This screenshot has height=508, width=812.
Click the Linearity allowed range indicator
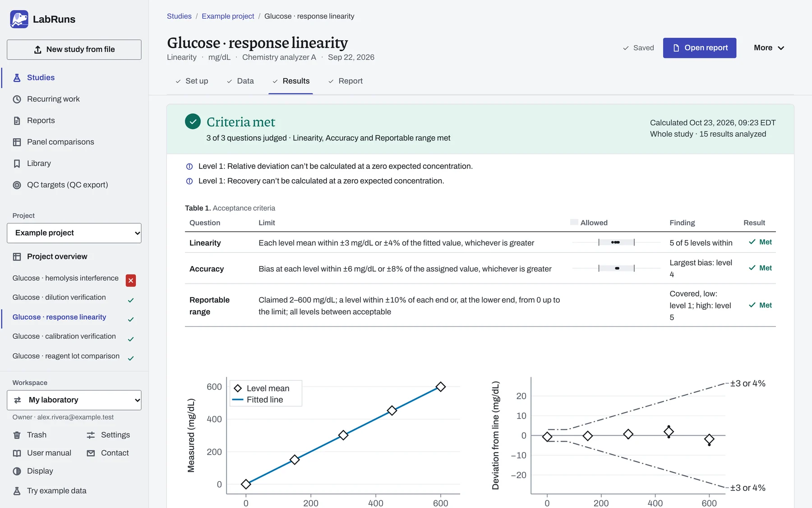(x=616, y=242)
